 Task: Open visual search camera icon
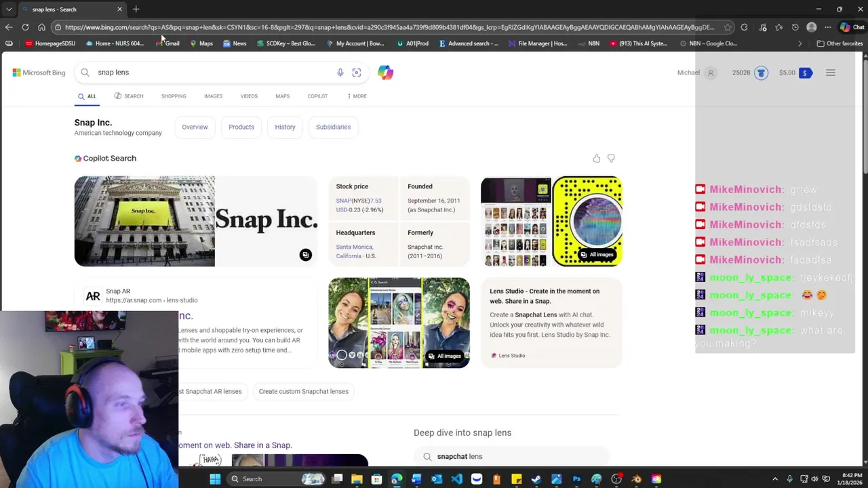point(357,73)
